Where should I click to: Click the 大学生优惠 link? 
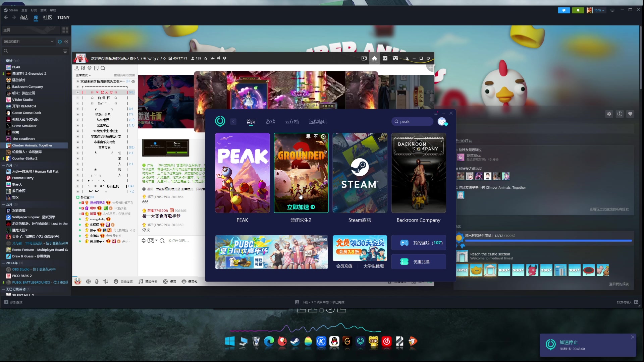click(374, 266)
